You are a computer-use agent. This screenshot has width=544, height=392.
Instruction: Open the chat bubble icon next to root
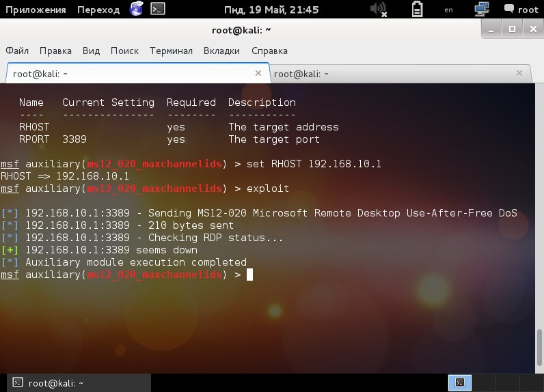point(509,9)
